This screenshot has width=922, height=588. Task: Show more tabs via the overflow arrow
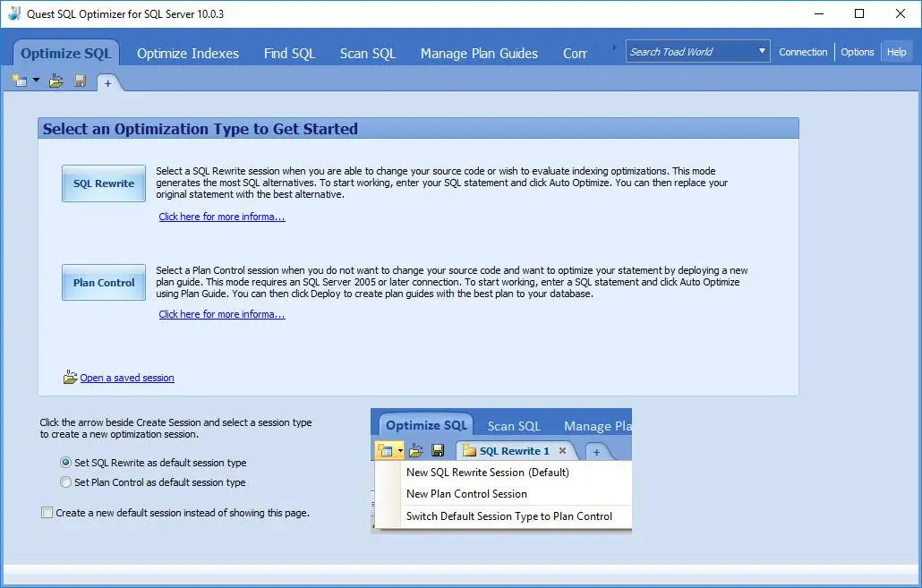click(614, 47)
